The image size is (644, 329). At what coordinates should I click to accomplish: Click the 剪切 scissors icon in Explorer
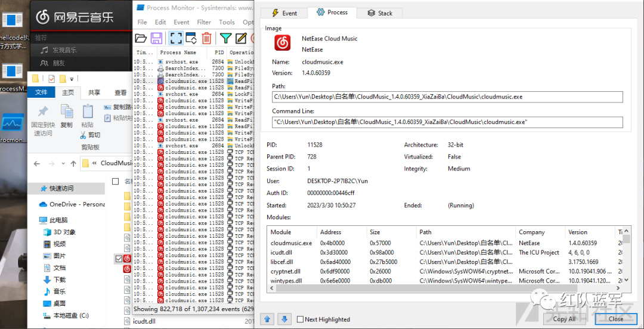[x=83, y=135]
